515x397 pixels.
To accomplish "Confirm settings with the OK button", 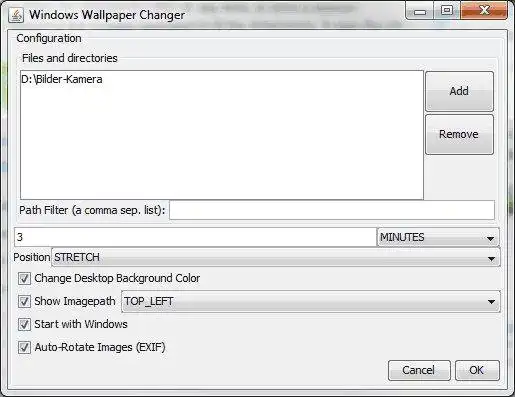I will pyautogui.click(x=477, y=370).
